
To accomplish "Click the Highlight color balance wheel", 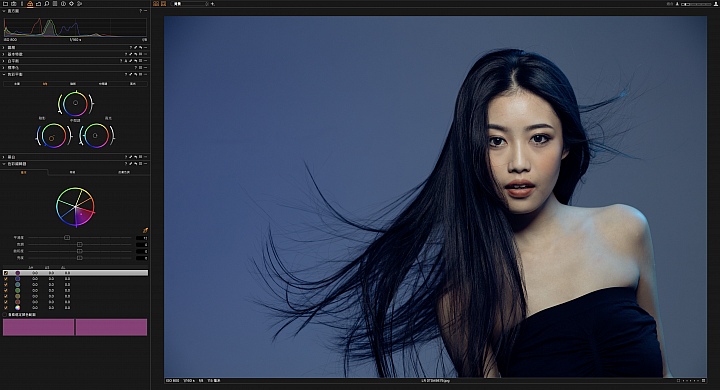I will pyautogui.click(x=96, y=136).
